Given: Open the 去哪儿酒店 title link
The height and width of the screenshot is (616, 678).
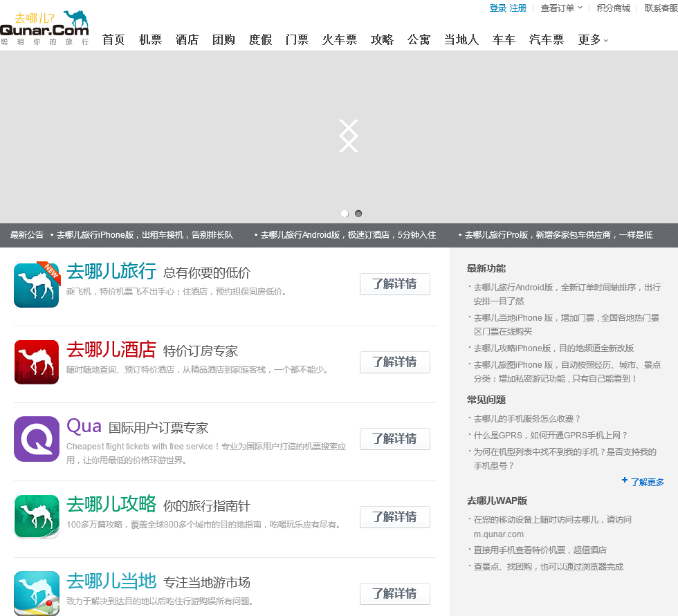Looking at the screenshot, I should (111, 349).
